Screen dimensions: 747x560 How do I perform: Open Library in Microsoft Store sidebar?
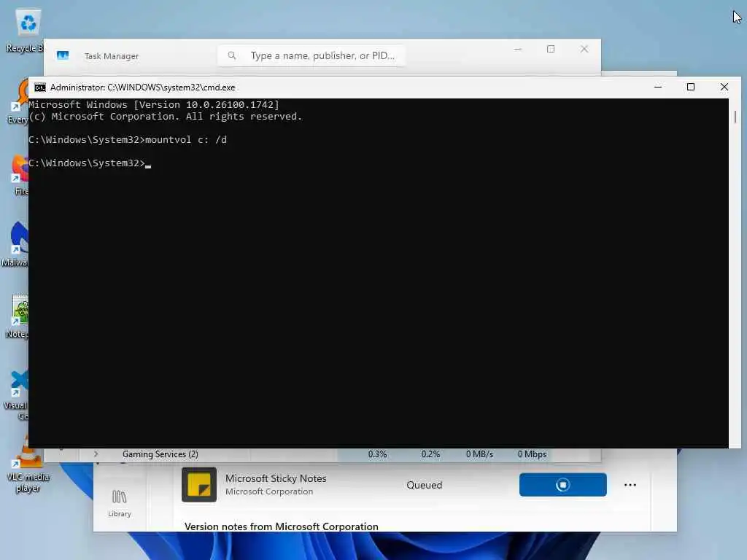(119, 503)
